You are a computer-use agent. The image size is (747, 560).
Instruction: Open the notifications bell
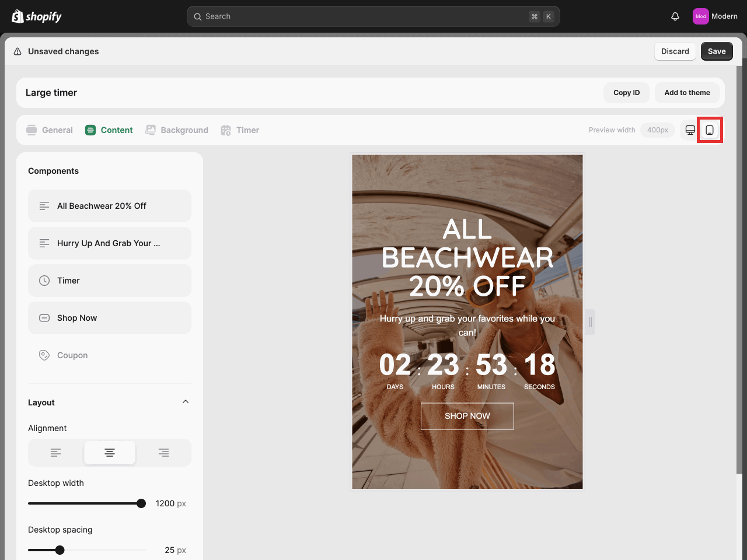point(675,16)
